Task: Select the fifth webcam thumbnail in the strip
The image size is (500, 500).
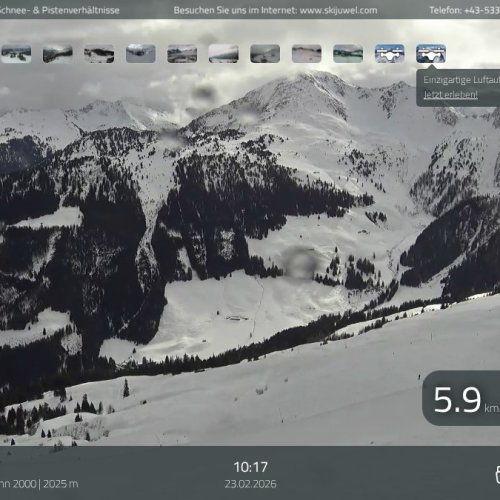Action: [x=182, y=54]
